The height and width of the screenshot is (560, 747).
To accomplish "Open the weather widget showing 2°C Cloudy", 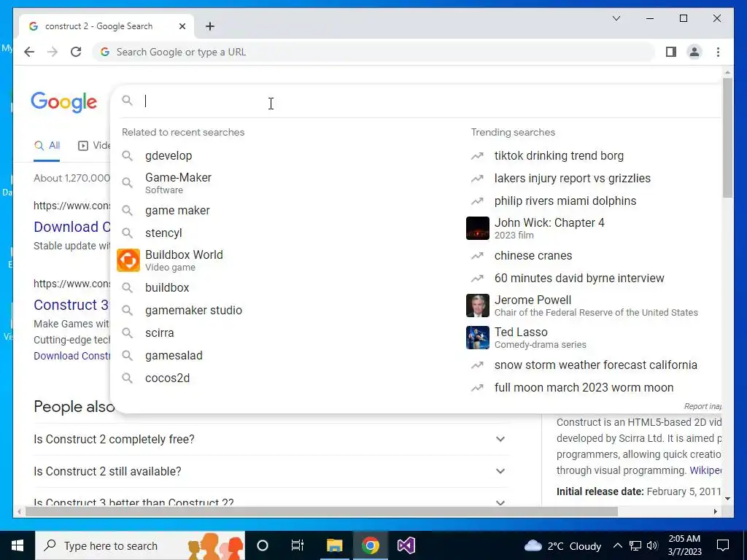I will [x=562, y=545].
